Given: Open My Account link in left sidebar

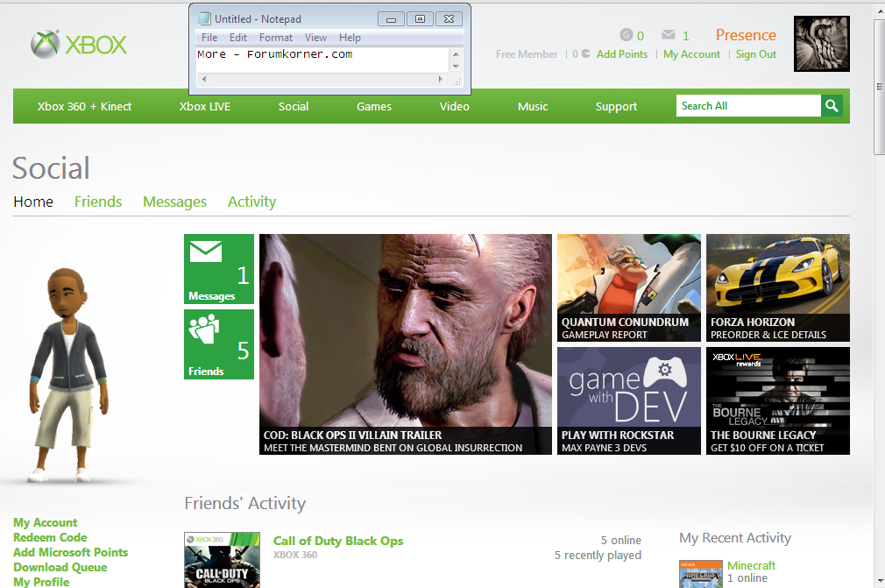Looking at the screenshot, I should [46, 522].
